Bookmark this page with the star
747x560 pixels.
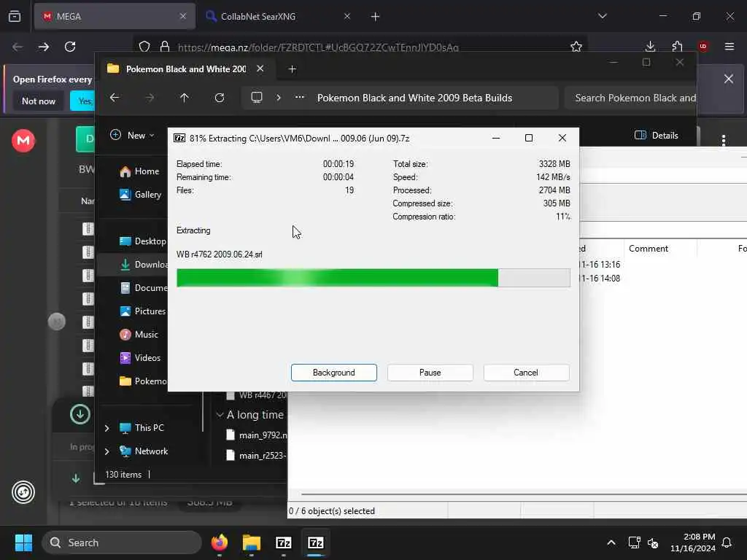pyautogui.click(x=576, y=47)
